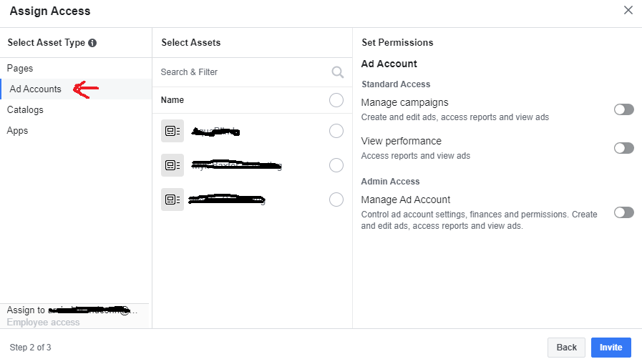642x364 pixels.
Task: Close the Assign Access dialog
Action: pyautogui.click(x=628, y=10)
